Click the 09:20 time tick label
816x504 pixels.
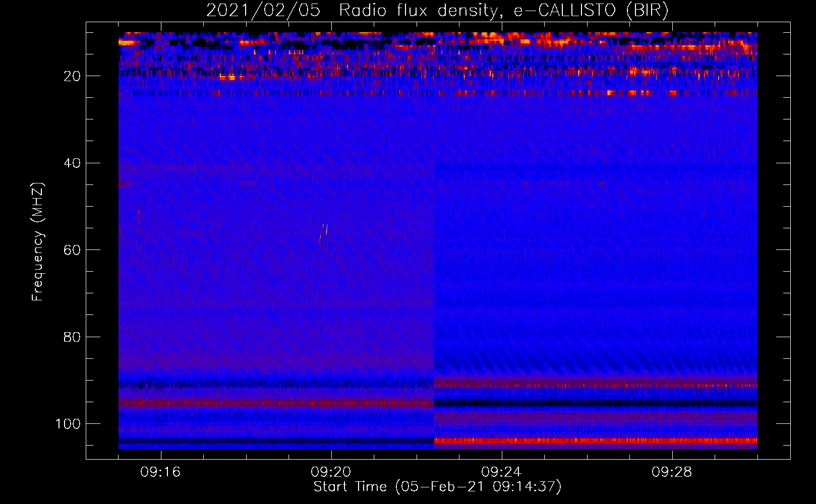coord(331,472)
